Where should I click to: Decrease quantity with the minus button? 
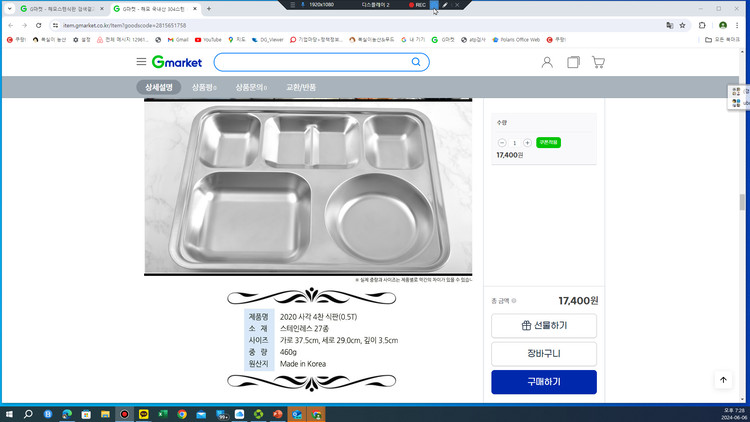click(x=502, y=143)
